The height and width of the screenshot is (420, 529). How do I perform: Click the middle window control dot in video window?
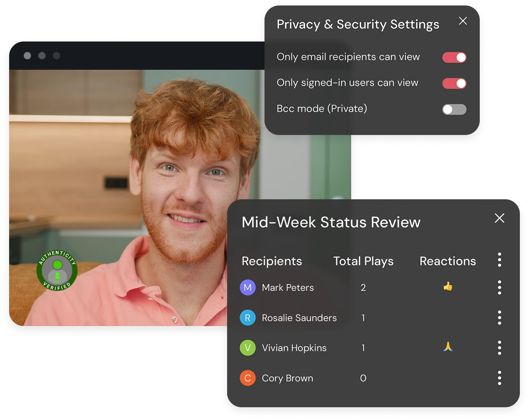pyautogui.click(x=42, y=56)
